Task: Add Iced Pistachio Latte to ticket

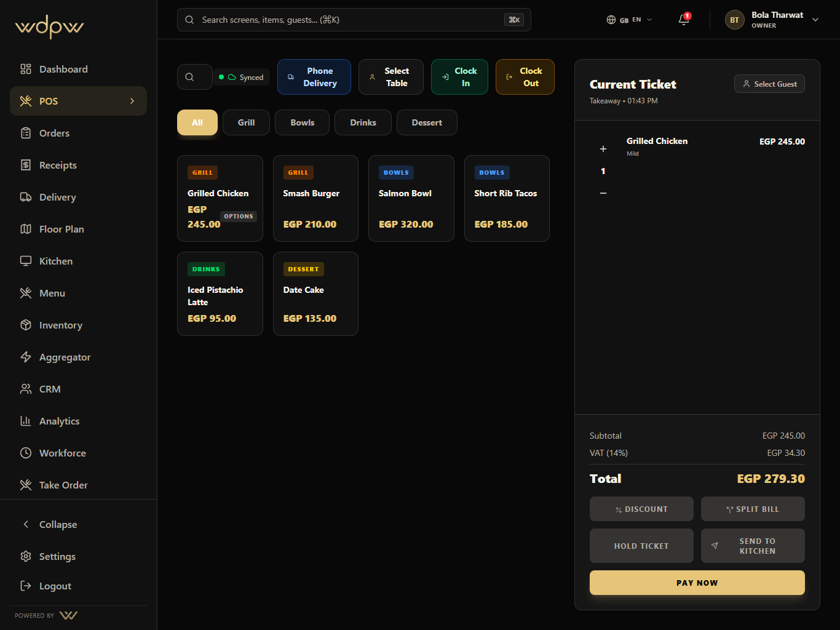Action: tap(220, 293)
